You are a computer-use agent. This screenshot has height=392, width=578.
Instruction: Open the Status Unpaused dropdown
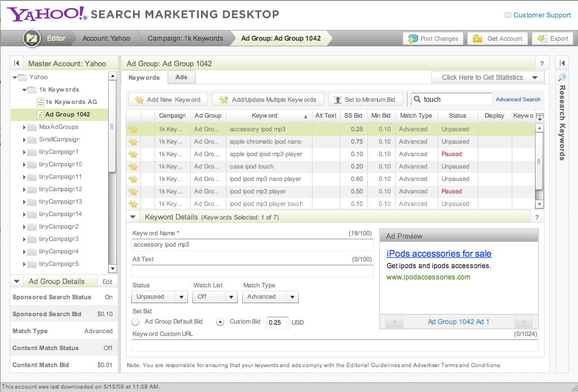pos(160,297)
